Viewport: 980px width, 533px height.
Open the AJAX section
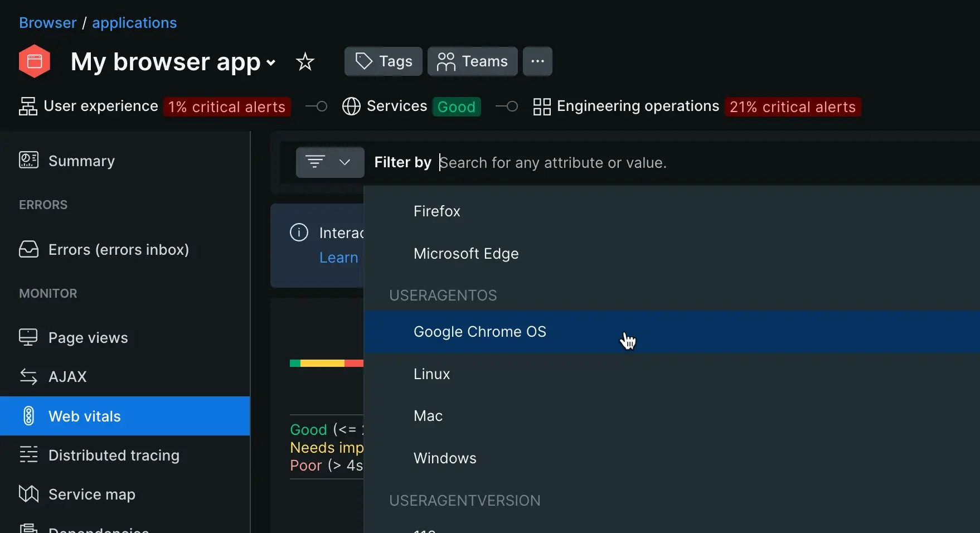[67, 377]
